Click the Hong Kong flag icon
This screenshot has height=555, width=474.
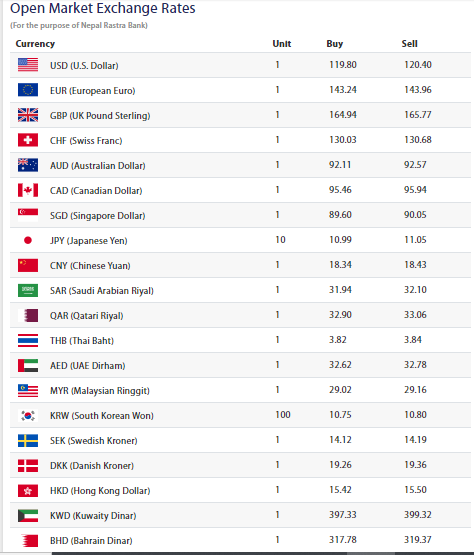(28, 490)
